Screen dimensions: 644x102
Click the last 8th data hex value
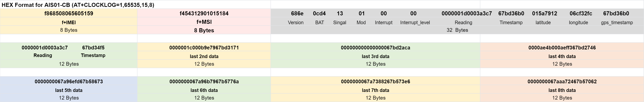pos(562,82)
